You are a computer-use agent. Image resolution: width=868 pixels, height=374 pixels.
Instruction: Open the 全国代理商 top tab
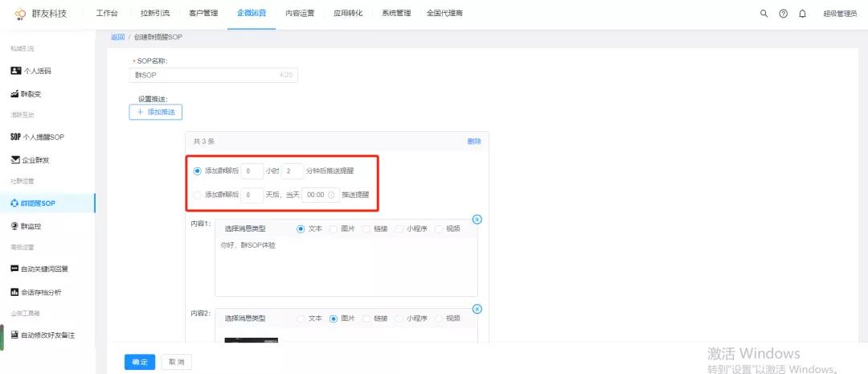[444, 14]
